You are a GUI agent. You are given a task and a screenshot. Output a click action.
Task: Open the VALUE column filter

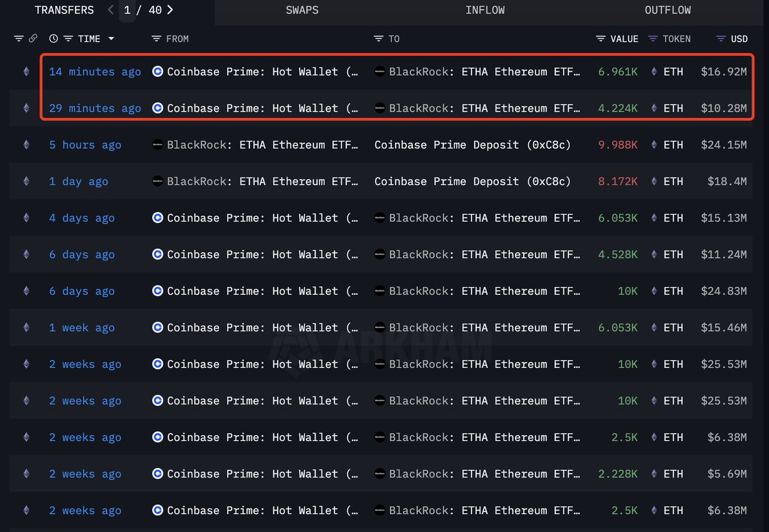click(x=601, y=38)
